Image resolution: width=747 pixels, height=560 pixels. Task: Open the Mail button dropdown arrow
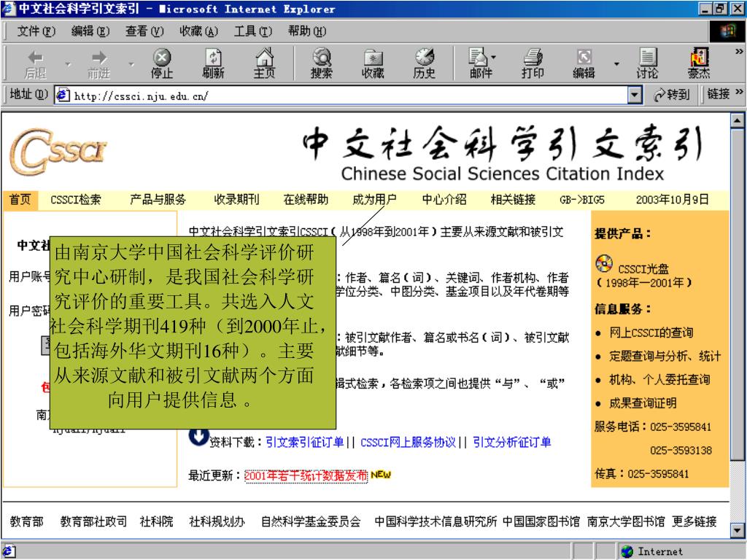pyautogui.click(x=494, y=57)
